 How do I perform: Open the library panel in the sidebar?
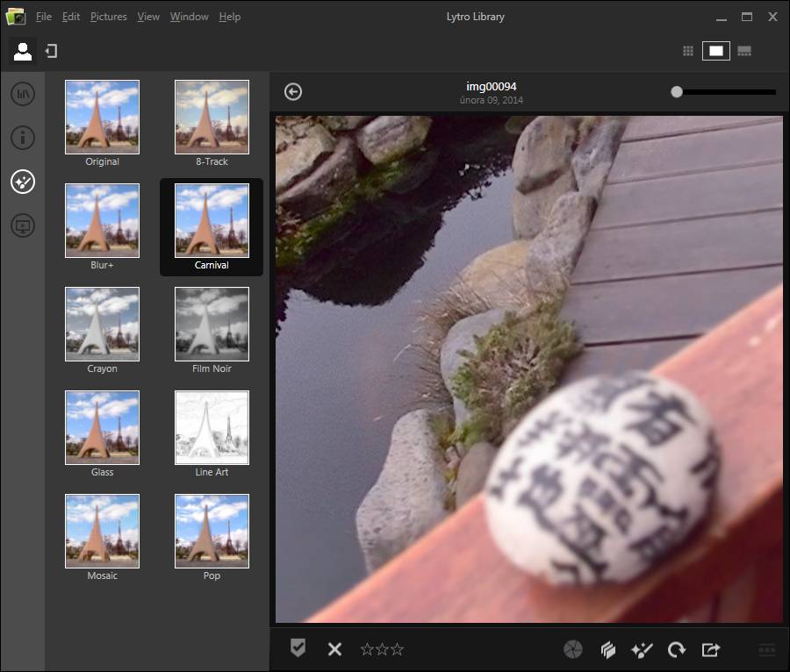pos(23,94)
